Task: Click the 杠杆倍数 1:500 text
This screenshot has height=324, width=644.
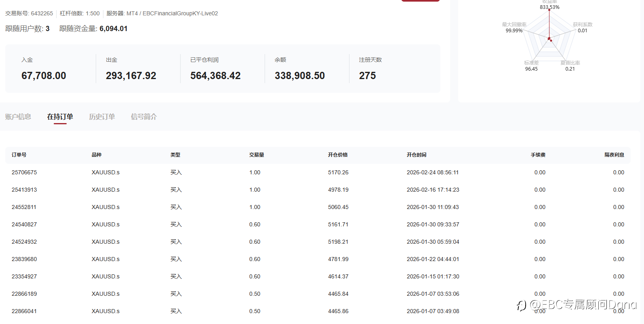Action: tap(80, 13)
